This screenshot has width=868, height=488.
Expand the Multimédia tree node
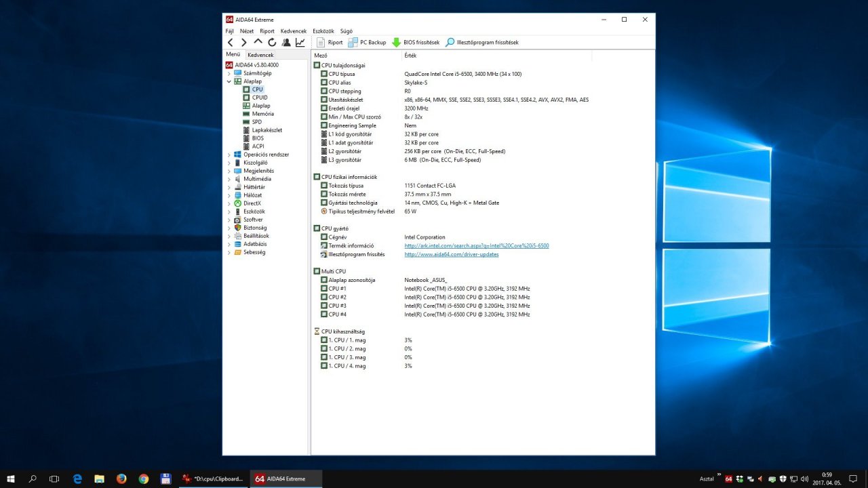229,179
